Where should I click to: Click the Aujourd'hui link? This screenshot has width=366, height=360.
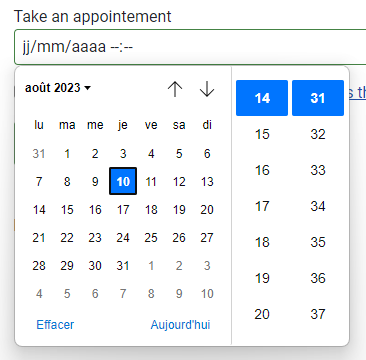tap(180, 325)
